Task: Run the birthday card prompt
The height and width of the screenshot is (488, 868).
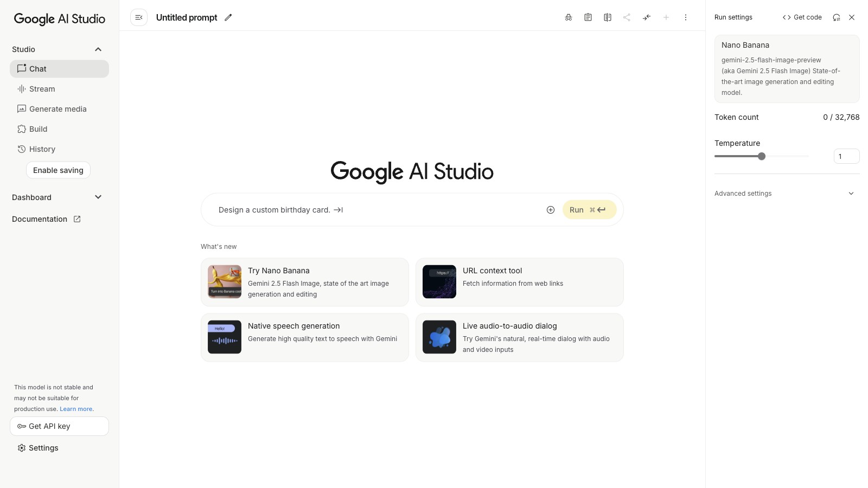Action: pos(589,210)
